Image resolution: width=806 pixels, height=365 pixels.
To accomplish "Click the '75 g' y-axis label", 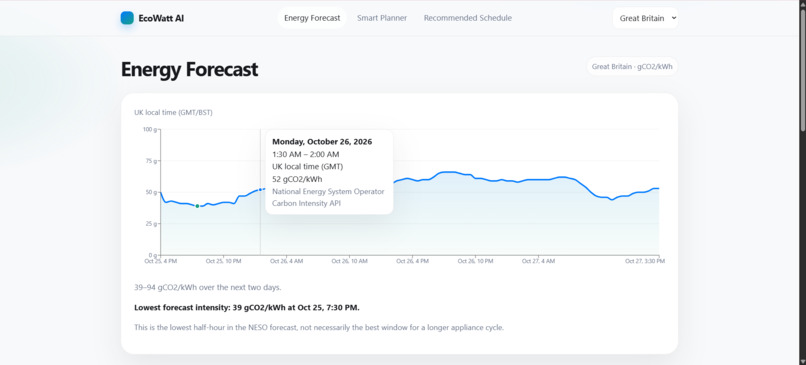I will point(151,161).
